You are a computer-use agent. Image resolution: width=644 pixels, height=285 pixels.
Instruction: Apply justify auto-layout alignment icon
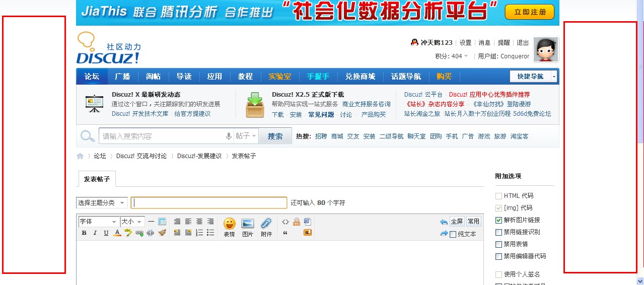[177, 222]
